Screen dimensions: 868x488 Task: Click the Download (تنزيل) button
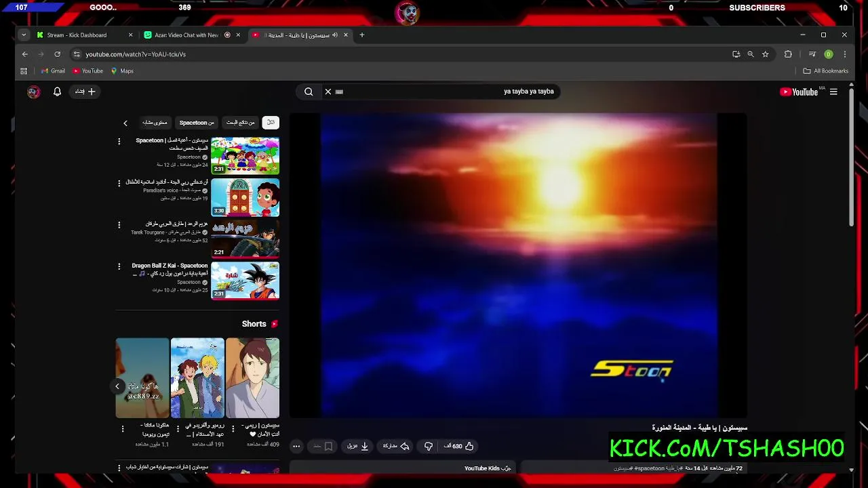pyautogui.click(x=357, y=446)
